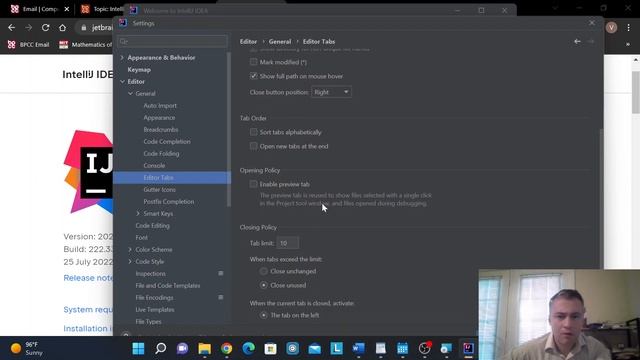The width and height of the screenshot is (640, 360).
Task: Click Release notes link on webpage
Action: point(88,278)
